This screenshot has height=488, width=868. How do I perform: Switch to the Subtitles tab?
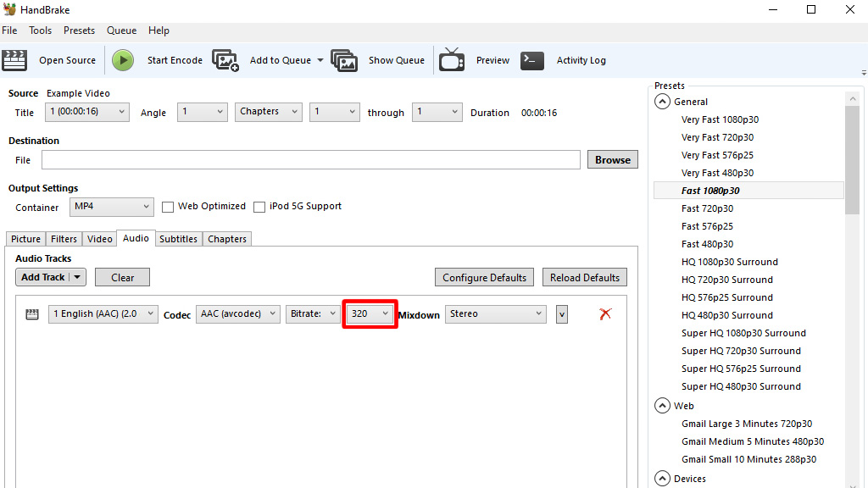(178, 239)
